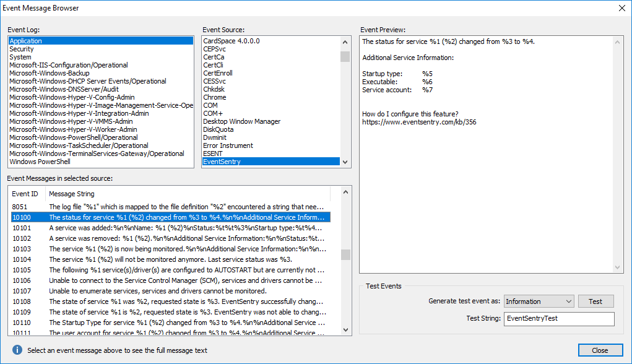This screenshot has height=364, width=632.
Task: Select Microsoft-Windows-Hyper-V-Worker-Admin log
Action: point(100,129)
